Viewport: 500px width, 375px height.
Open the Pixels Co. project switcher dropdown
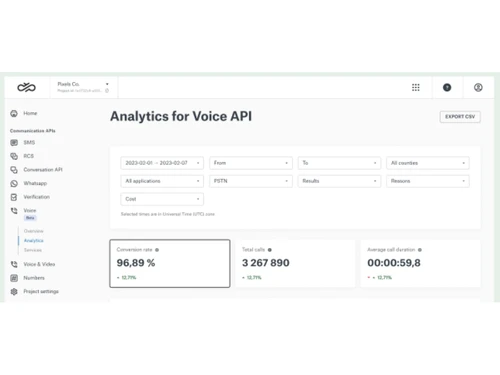pos(83,87)
